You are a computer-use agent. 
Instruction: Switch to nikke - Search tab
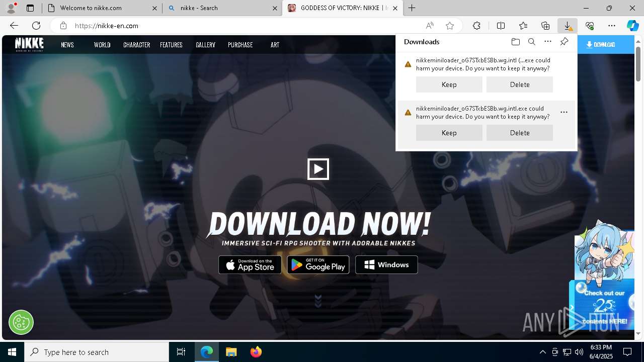(222, 8)
